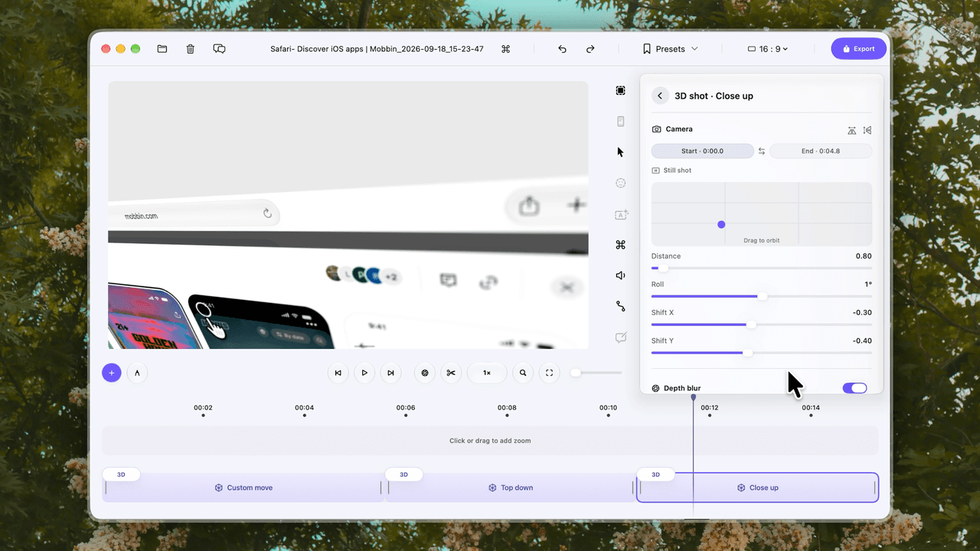This screenshot has height=551, width=980.
Task: Open the audio speaker settings in sidebar
Action: pos(620,275)
